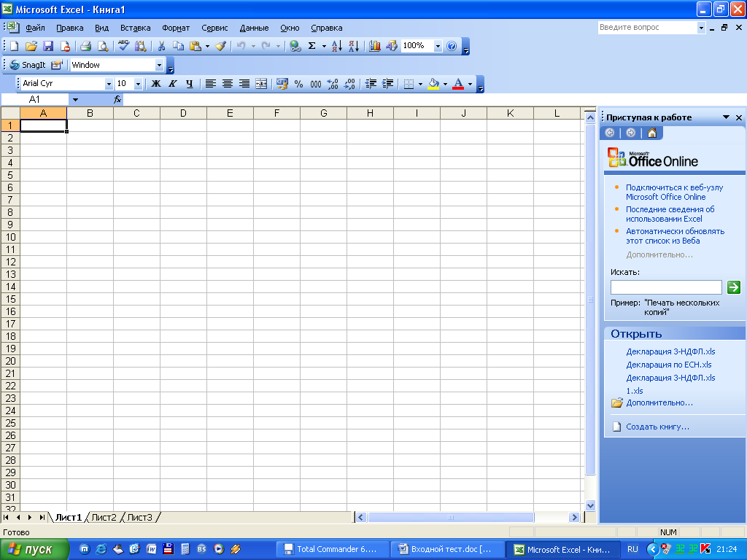
Task: Click the AutoSum sigma icon
Action: (312, 46)
